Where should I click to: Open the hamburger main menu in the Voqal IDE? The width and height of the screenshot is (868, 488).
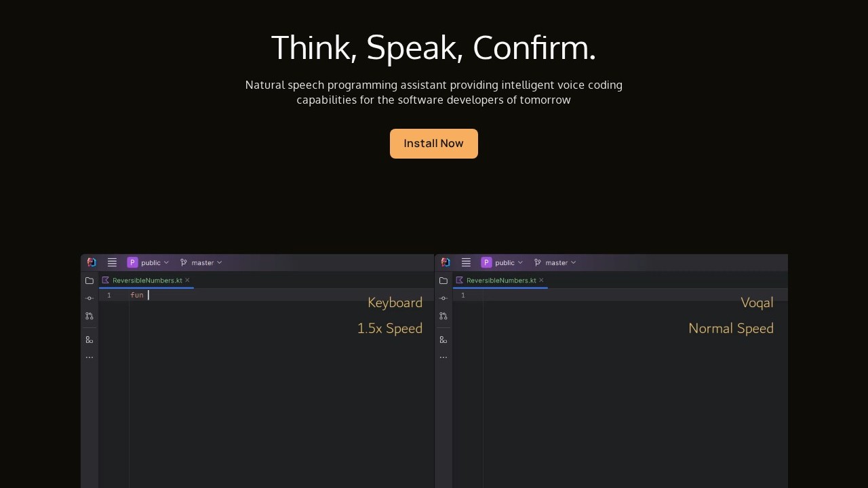point(466,263)
